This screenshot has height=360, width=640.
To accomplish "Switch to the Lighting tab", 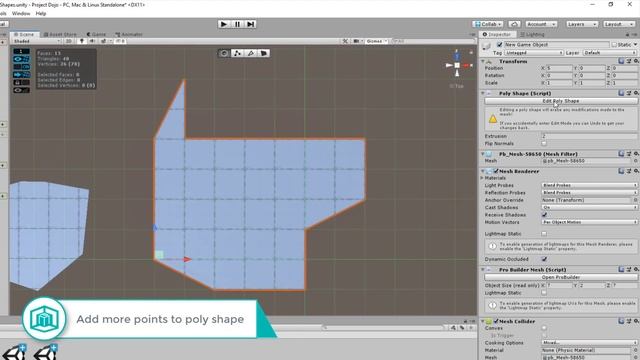I will [x=532, y=34].
